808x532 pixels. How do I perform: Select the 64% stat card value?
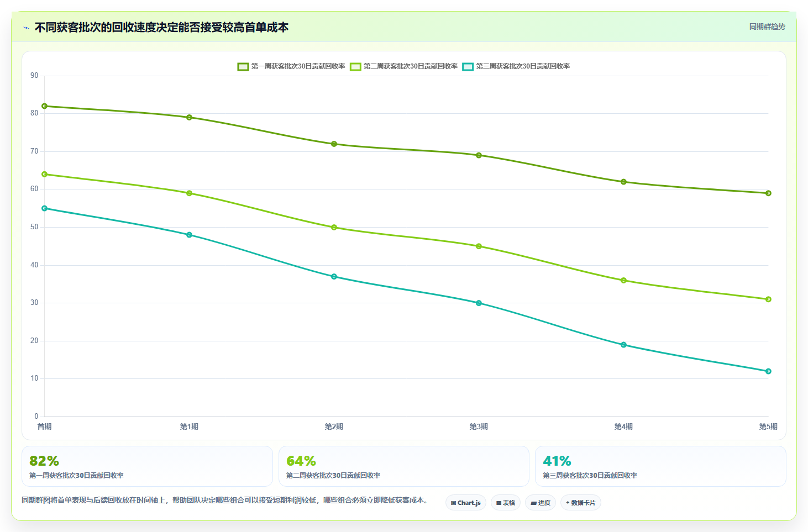point(301,461)
